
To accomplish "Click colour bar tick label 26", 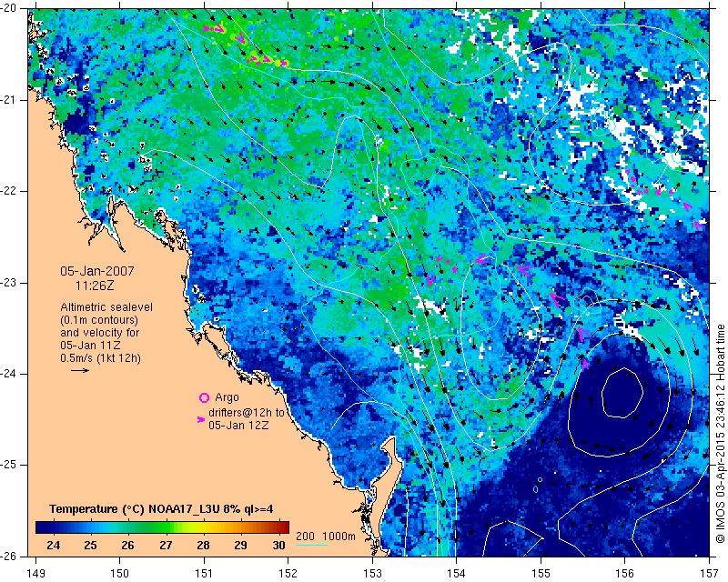I will (x=128, y=546).
